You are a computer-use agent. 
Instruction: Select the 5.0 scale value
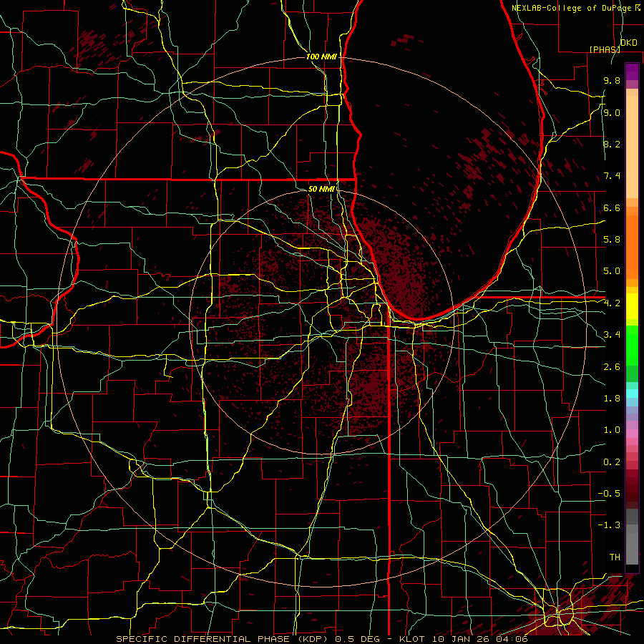[612, 271]
